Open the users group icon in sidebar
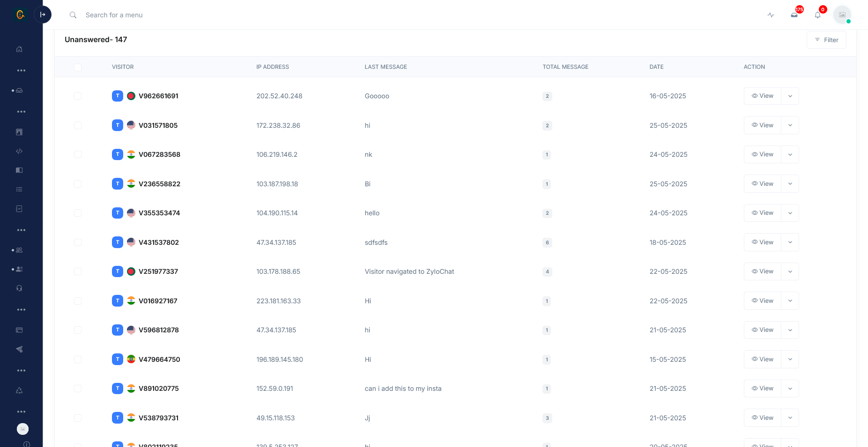Viewport: 868px width, 447px height. 19,250
